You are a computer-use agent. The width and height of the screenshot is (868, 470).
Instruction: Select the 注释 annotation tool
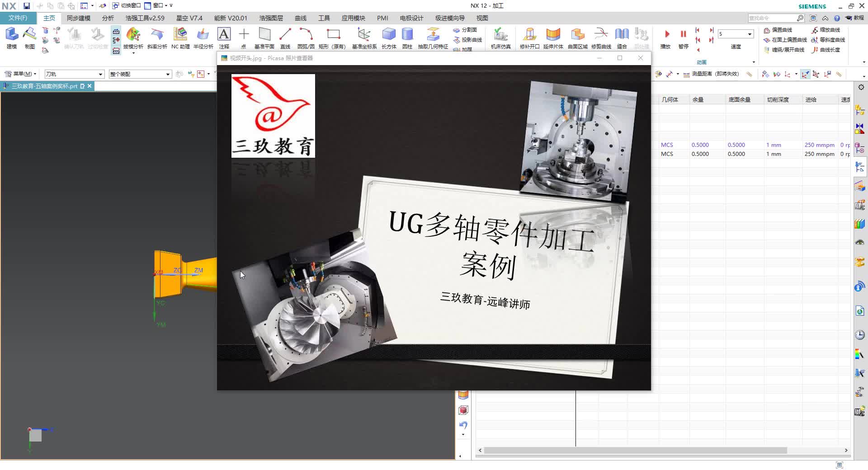224,38
